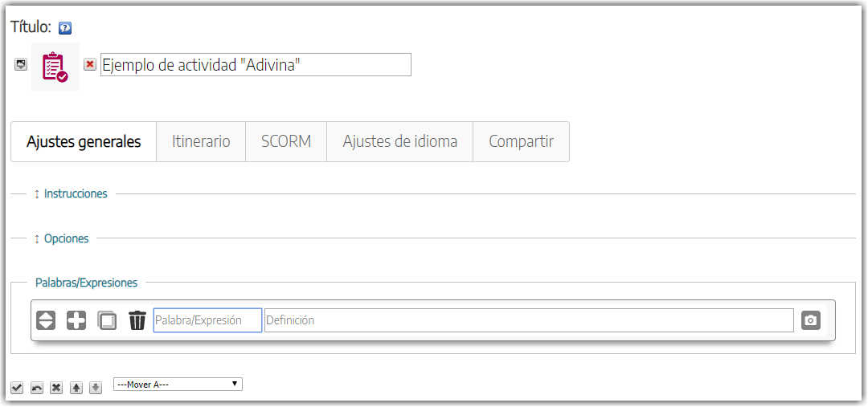Delete the word using the trash icon

pos(137,320)
